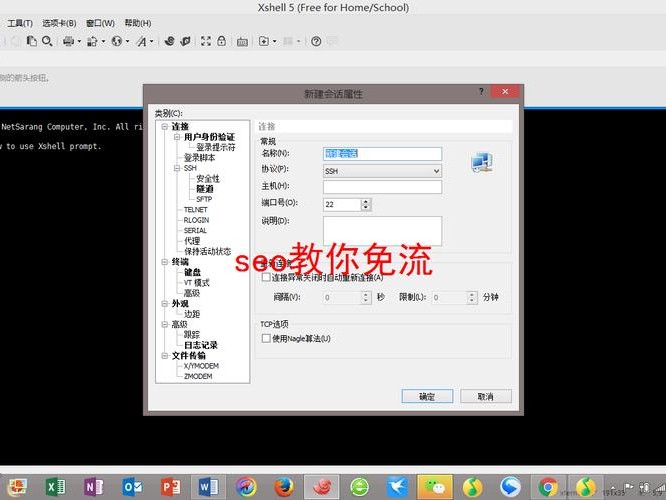The width and height of the screenshot is (666, 500).
Task: Collapse the 外观 tree node
Action: coord(165,304)
